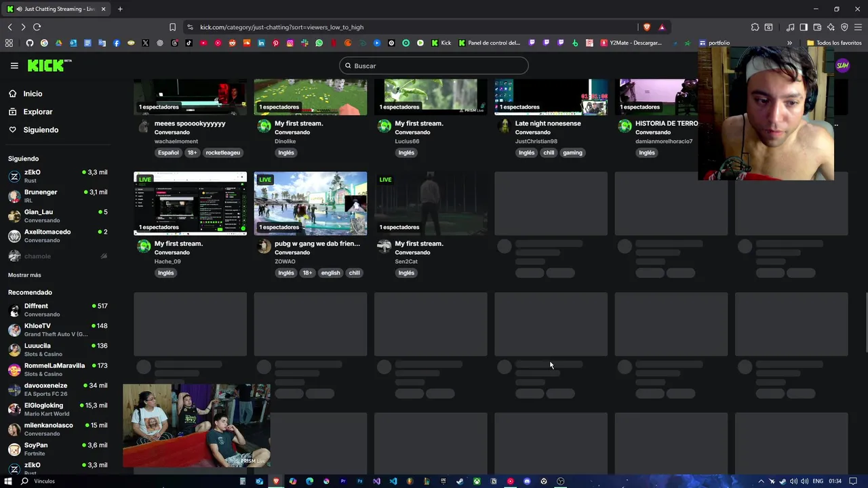The width and height of the screenshot is (868, 488).
Task: Open Steam from the Windows taskbar
Action: (460, 481)
